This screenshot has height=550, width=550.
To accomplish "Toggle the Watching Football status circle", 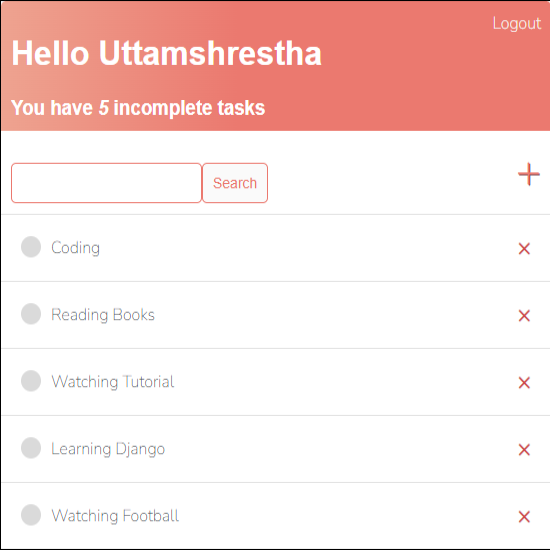I will [31, 515].
